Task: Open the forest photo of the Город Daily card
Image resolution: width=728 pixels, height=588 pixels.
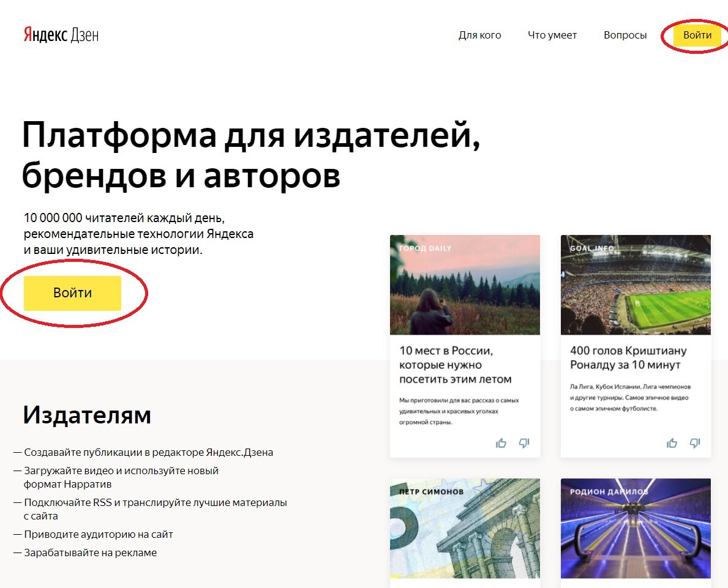Action: [465, 285]
